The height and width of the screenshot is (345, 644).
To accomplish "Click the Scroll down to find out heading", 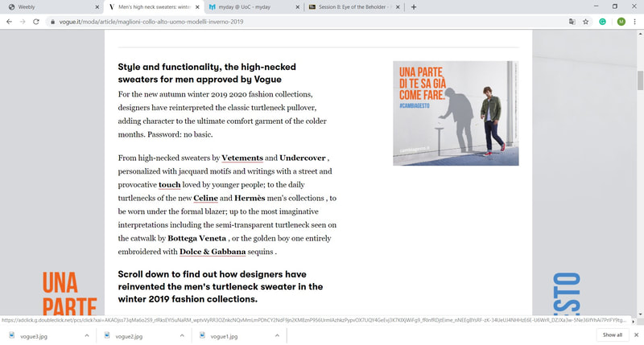I will tap(221, 287).
